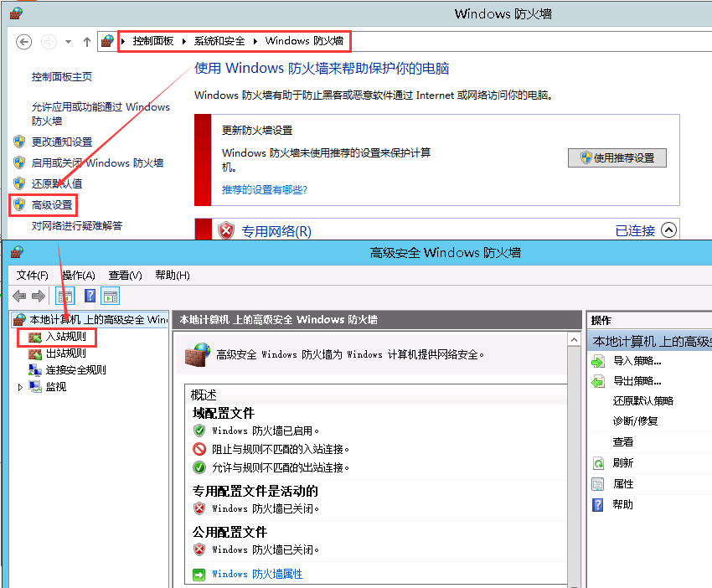Click the Control Panel back navigation arrow
This screenshot has height=588, width=712.
(x=23, y=42)
